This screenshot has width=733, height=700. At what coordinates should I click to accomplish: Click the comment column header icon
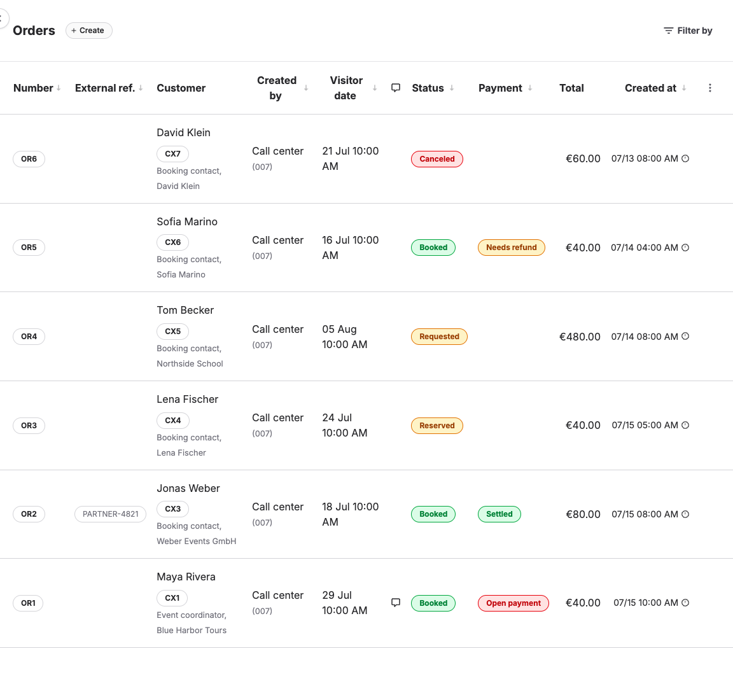coord(396,88)
